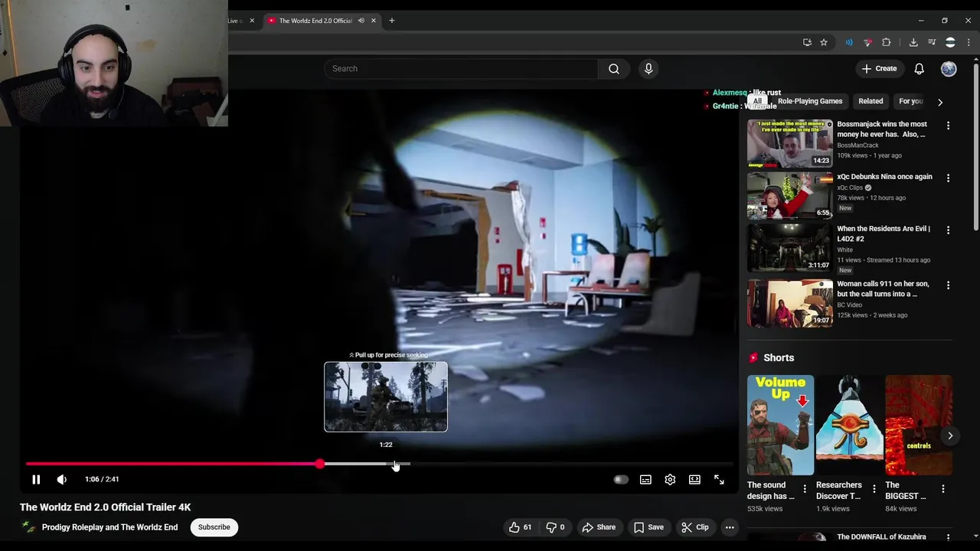Click the 1:22 seek preview thumbnail
980x551 pixels.
(x=386, y=396)
